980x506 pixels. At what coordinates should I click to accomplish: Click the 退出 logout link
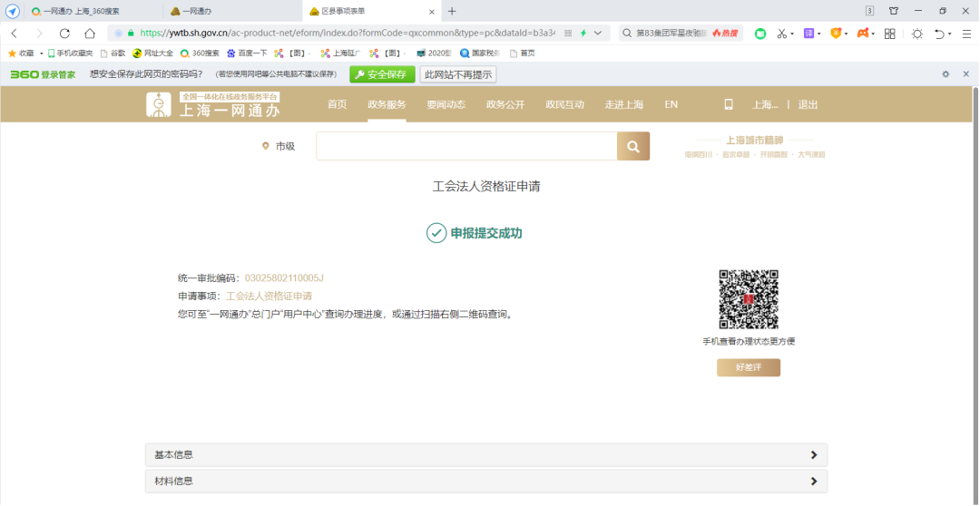(x=808, y=104)
